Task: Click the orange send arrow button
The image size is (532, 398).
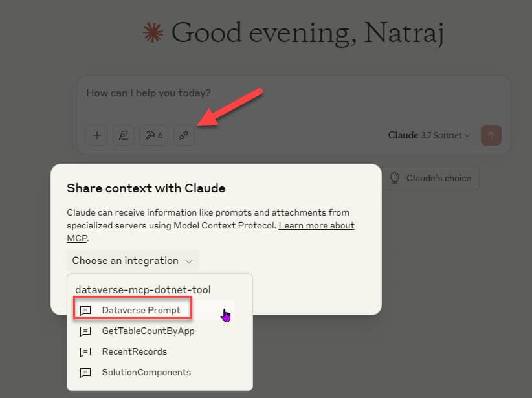Action: [491, 135]
